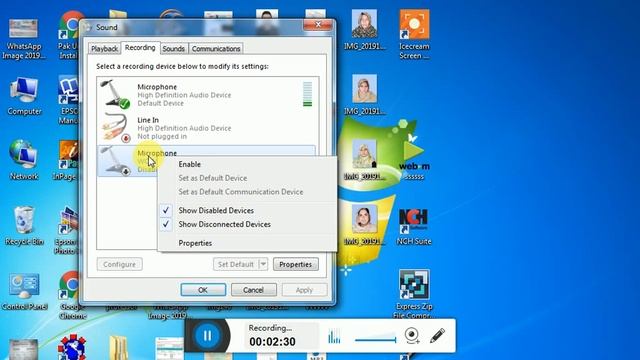The width and height of the screenshot is (640, 360).
Task: Click the Configure button
Action: (120, 264)
